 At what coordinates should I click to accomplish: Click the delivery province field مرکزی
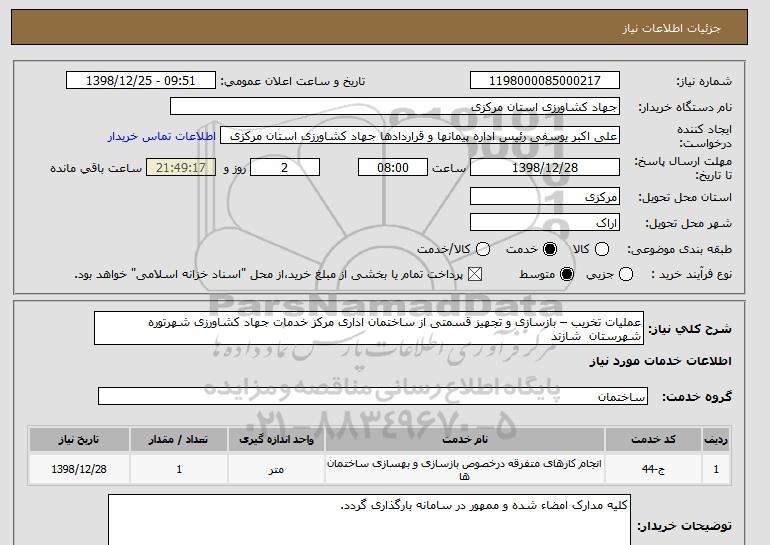tap(545, 196)
